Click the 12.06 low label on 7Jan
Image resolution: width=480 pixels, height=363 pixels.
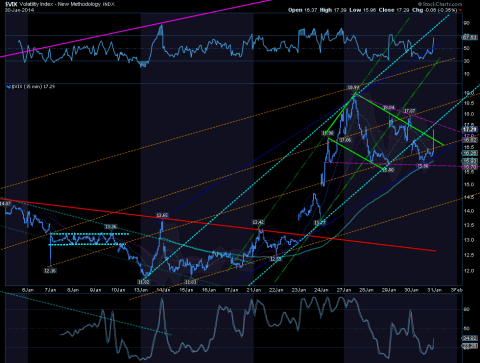coord(50,271)
